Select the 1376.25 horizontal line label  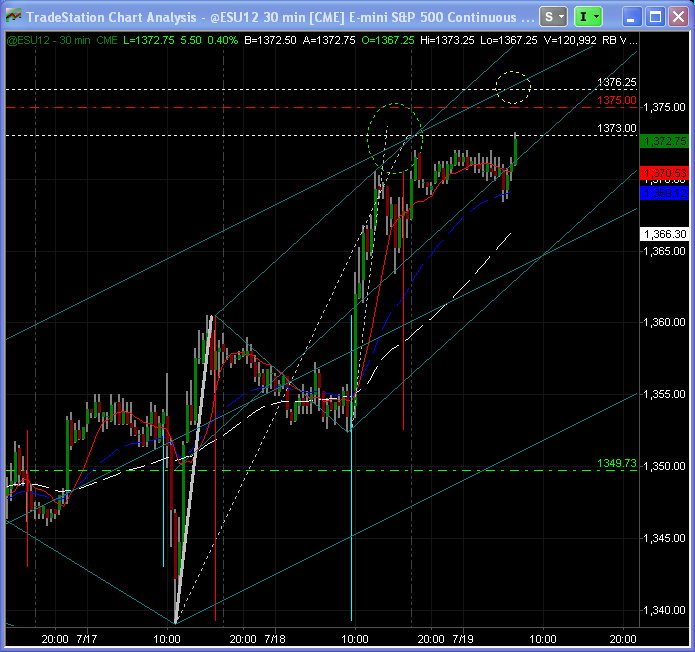(x=617, y=82)
